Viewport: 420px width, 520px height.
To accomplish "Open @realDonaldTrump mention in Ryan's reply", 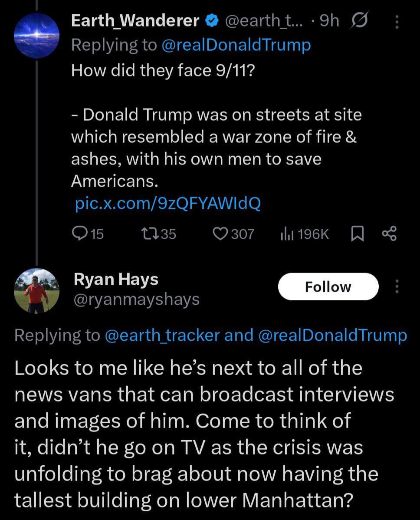I will 333,335.
